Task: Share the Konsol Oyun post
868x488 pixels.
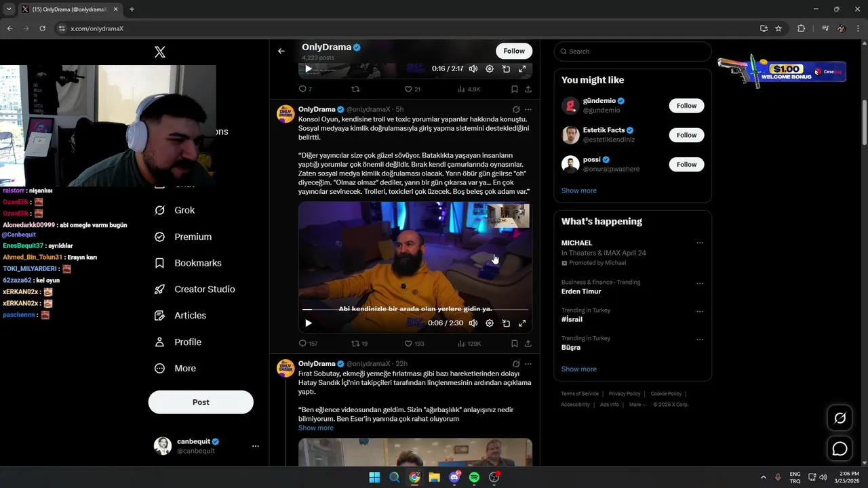Action: pyautogui.click(x=528, y=344)
